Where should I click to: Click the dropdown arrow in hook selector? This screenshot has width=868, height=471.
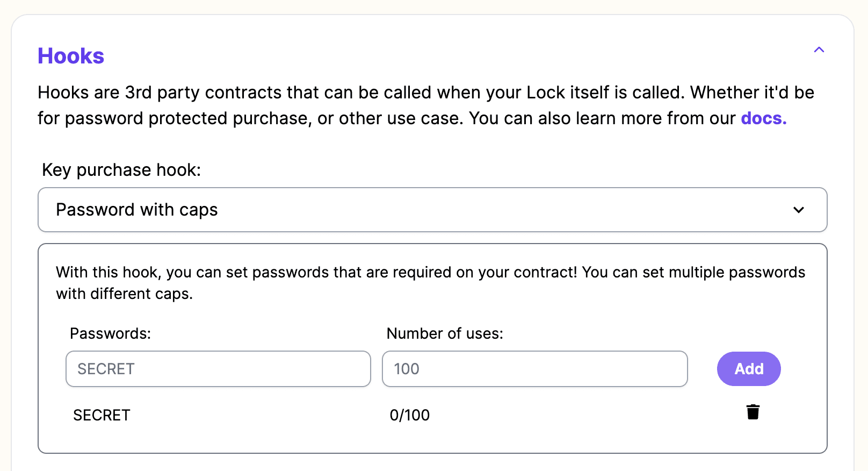[799, 210]
